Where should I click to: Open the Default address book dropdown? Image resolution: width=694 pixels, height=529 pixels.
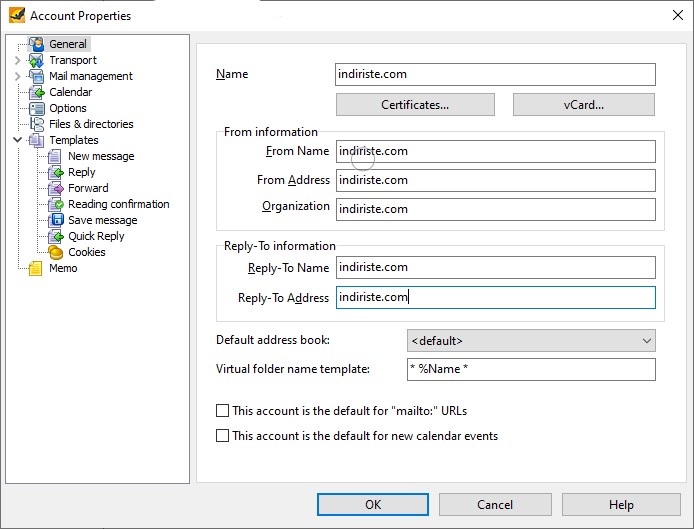tap(531, 340)
